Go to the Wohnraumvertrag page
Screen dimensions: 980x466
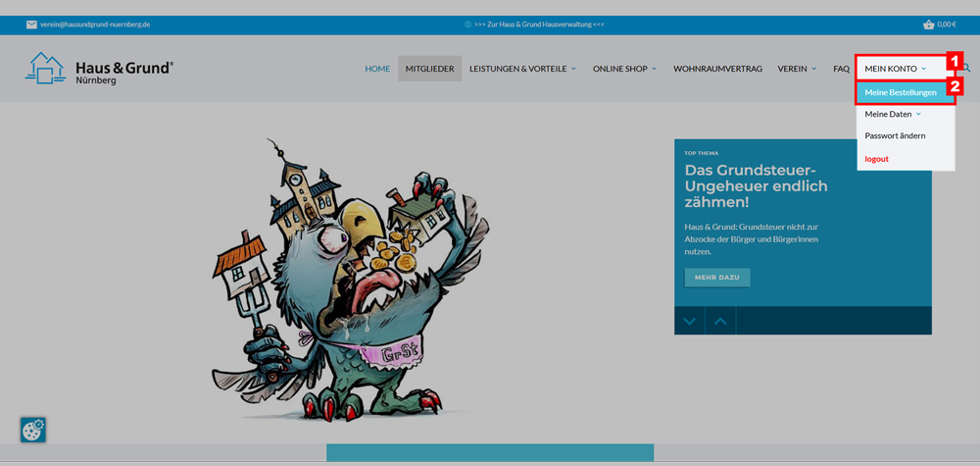[717, 69]
